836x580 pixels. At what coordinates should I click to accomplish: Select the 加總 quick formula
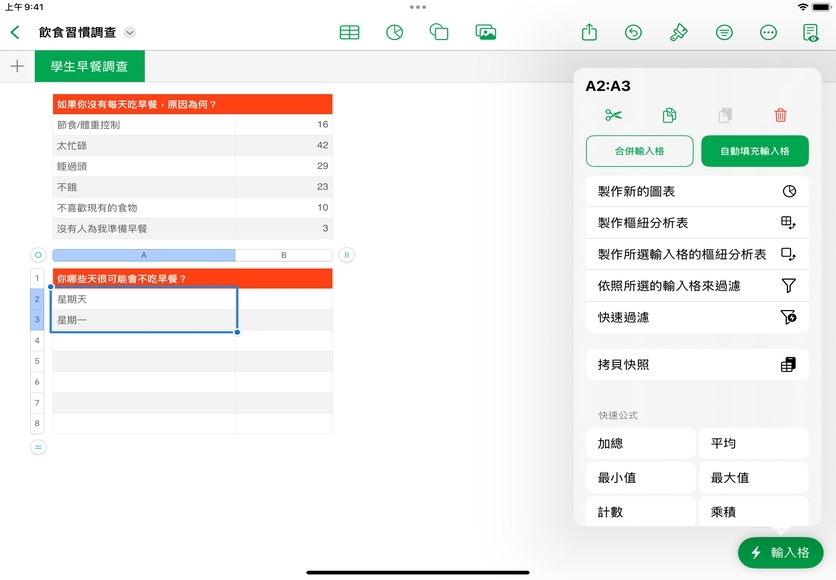(640, 443)
